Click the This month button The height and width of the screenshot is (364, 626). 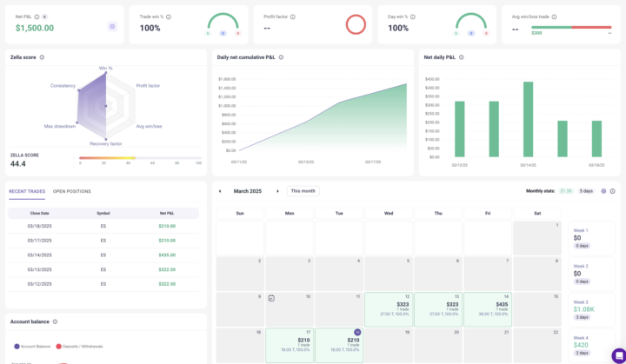pos(303,191)
